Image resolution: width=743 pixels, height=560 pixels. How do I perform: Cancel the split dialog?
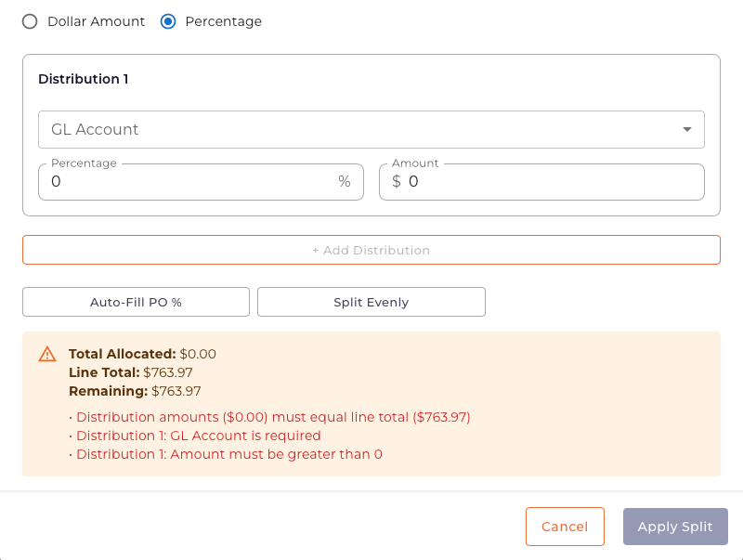pyautogui.click(x=565, y=527)
